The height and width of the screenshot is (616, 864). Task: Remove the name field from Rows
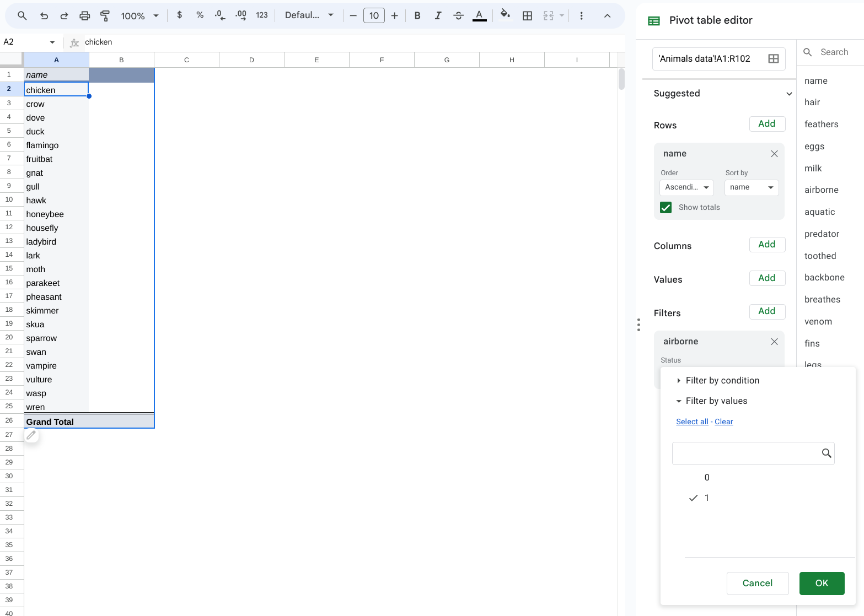click(774, 154)
